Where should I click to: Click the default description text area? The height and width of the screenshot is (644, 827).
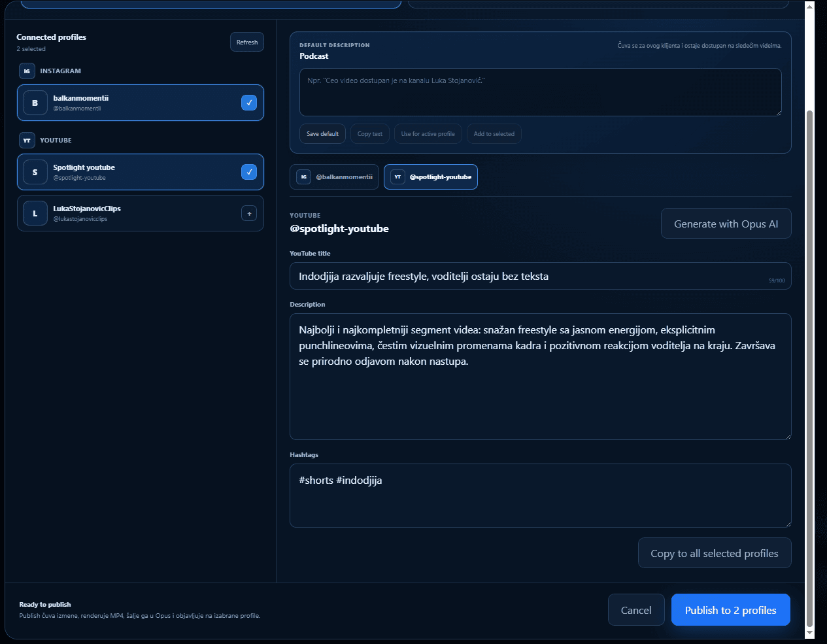541,92
